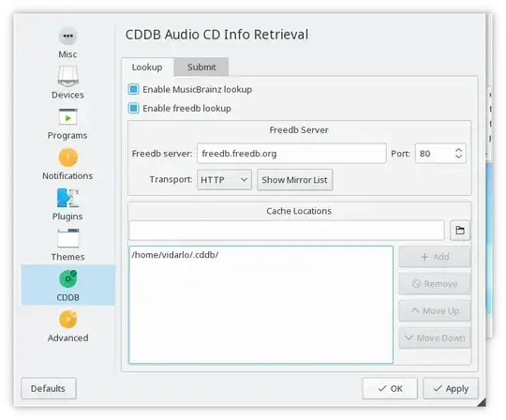
Task: Open the Notifications settings section
Action: point(67,164)
